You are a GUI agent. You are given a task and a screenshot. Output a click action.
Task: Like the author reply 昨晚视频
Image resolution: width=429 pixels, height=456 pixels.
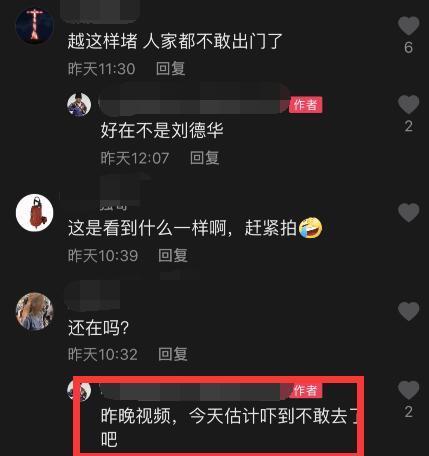click(x=408, y=390)
